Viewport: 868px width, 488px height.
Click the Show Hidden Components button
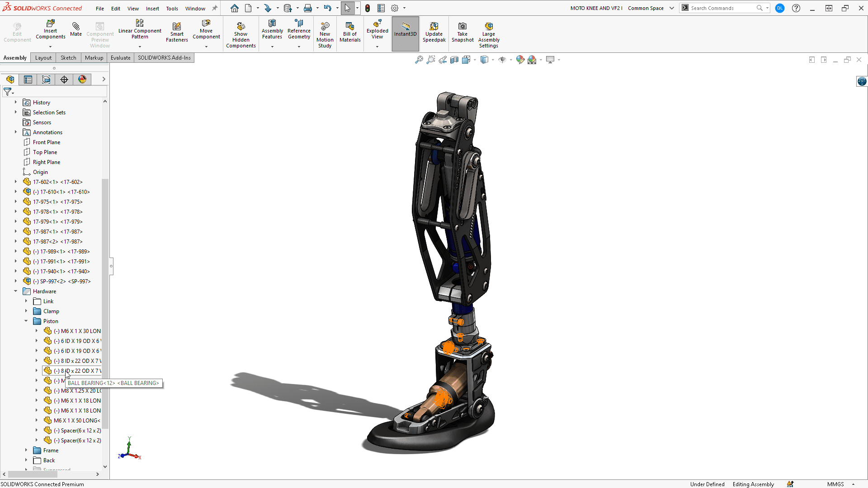tap(241, 33)
